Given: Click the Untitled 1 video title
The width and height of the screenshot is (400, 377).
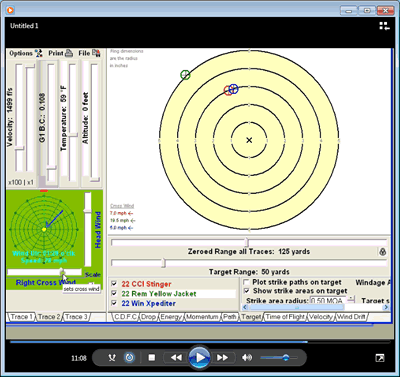Looking at the screenshot, I should [x=24, y=26].
